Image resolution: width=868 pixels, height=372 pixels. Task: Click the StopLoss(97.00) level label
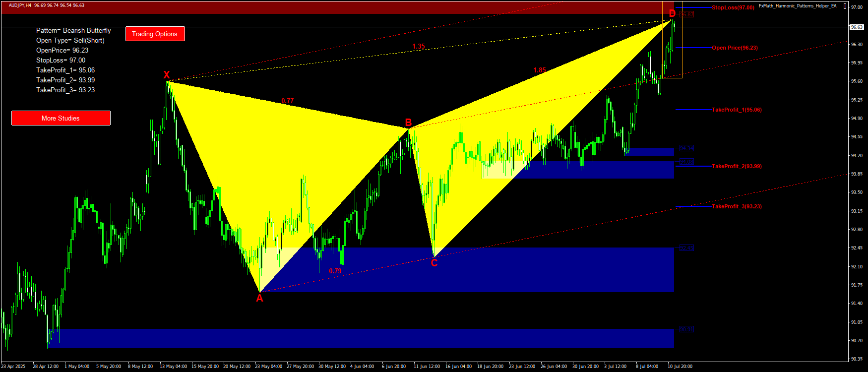(x=733, y=8)
